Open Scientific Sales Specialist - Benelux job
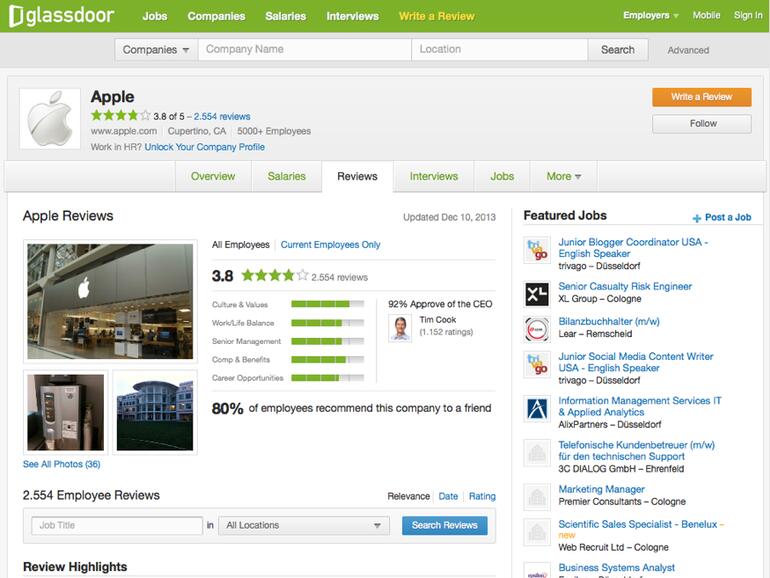Image resolution: width=770 pixels, height=578 pixels. (x=637, y=524)
